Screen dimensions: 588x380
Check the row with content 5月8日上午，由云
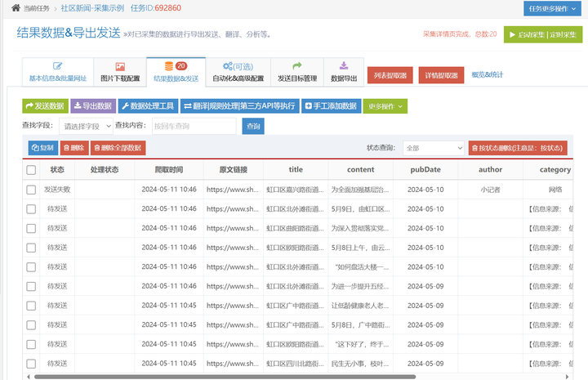[x=31, y=248]
